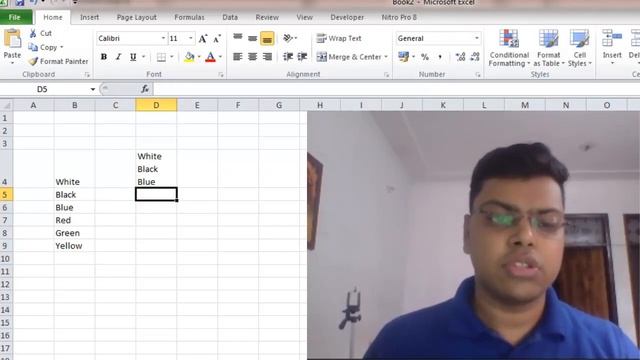This screenshot has width=640, height=360.
Task: Click the Select All corner button
Action: (x=7, y=105)
